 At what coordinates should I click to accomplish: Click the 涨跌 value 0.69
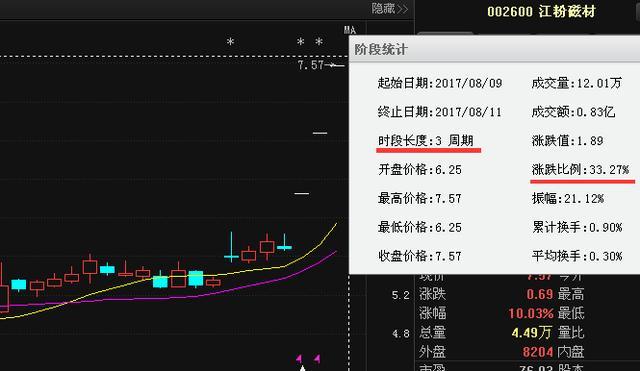pos(540,294)
